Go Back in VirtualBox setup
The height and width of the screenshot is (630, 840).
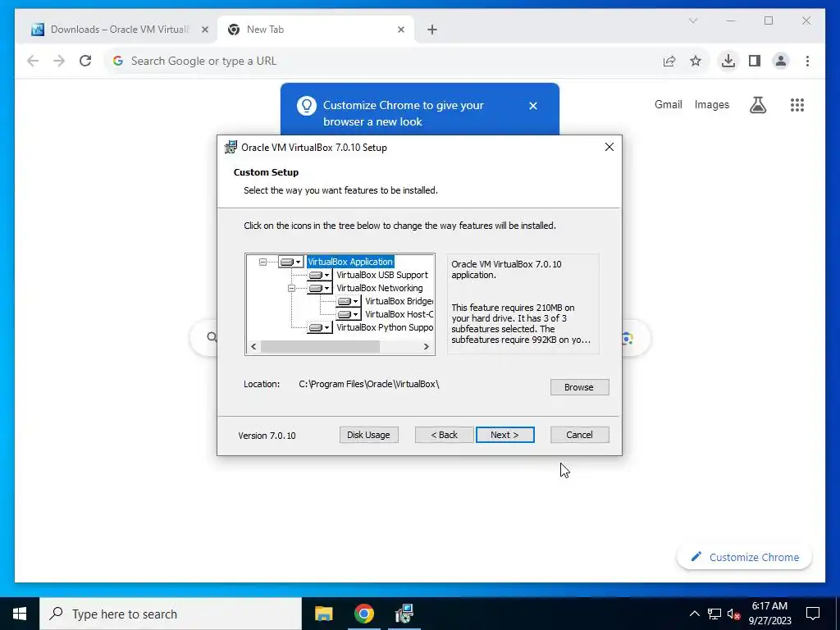pos(444,435)
